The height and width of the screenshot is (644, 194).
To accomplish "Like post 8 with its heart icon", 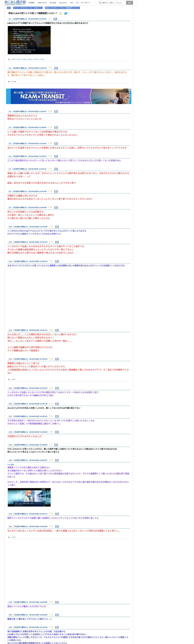I will (x=49, y=191).
